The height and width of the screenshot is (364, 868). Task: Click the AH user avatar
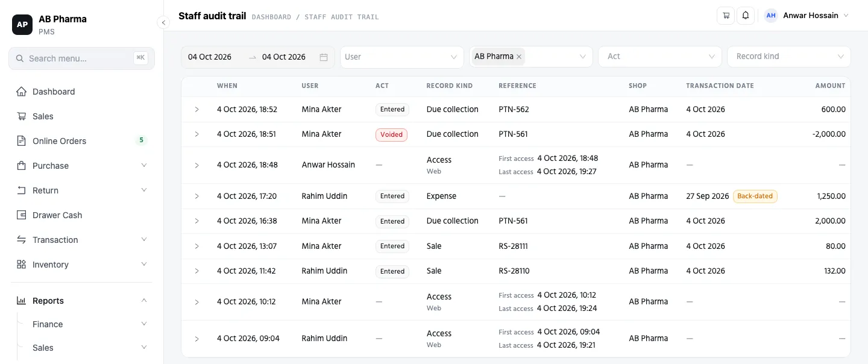tap(771, 16)
